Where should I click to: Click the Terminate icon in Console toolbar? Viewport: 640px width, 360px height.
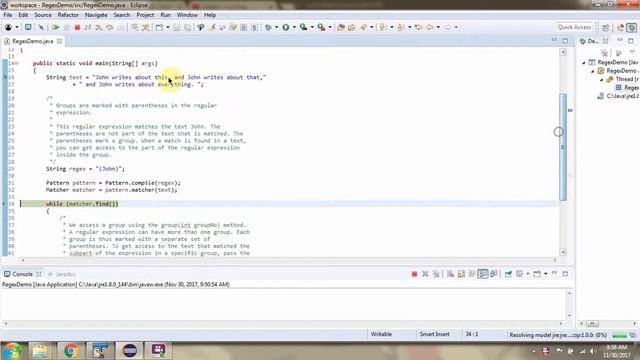click(x=414, y=274)
